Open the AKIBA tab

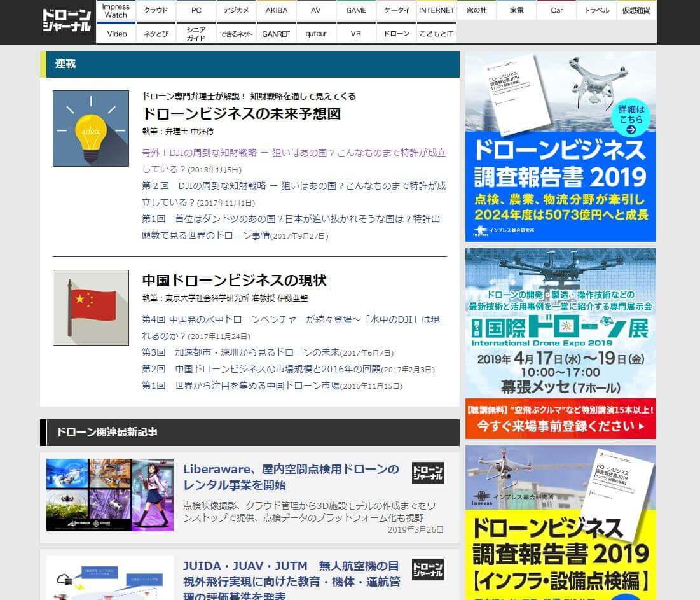pyautogui.click(x=277, y=11)
